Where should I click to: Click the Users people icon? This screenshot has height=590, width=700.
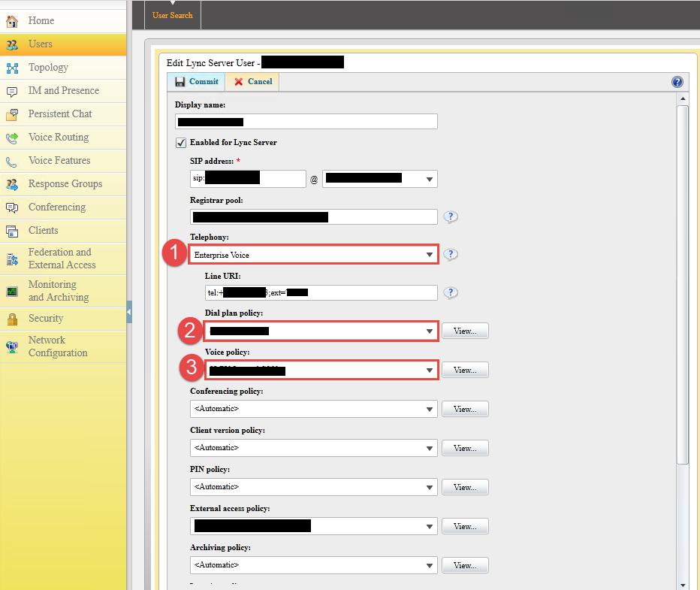click(x=12, y=44)
